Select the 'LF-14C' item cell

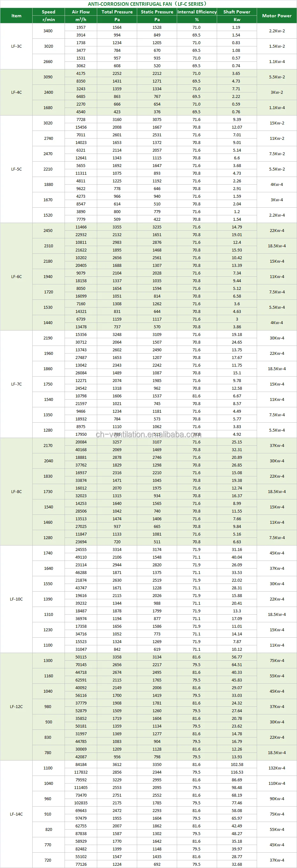16,814
